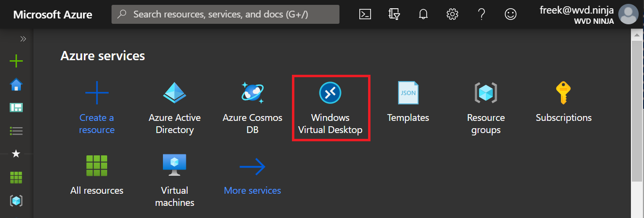Click the 'Templates' label
This screenshot has width=644, height=218.
pyautogui.click(x=408, y=117)
